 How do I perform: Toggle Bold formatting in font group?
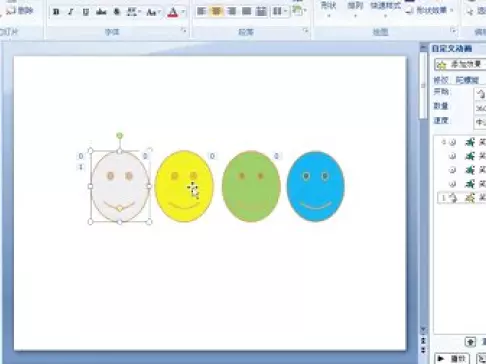tap(56, 12)
